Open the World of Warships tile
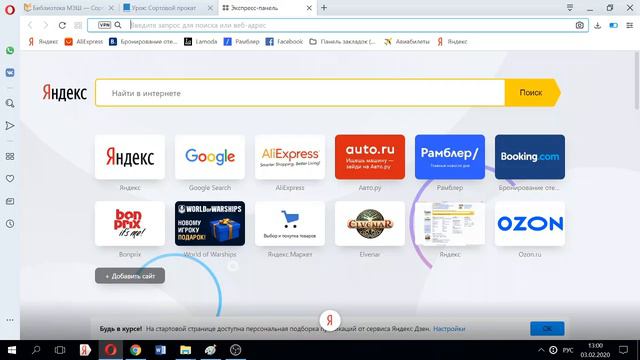640x360 pixels. point(210,223)
